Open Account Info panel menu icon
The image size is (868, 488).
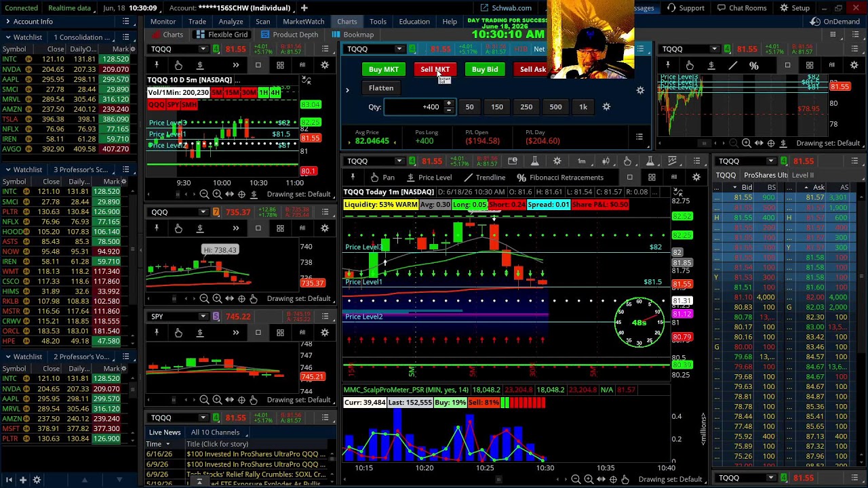click(126, 22)
